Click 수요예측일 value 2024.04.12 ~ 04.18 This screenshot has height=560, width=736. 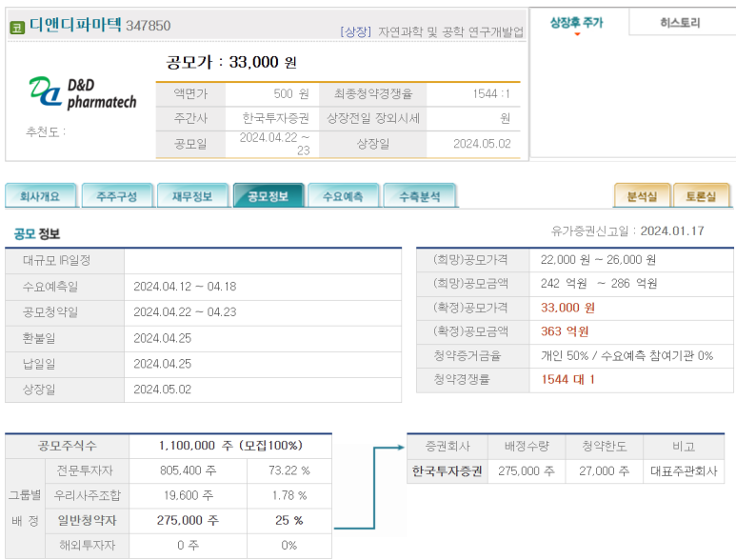tap(185, 287)
